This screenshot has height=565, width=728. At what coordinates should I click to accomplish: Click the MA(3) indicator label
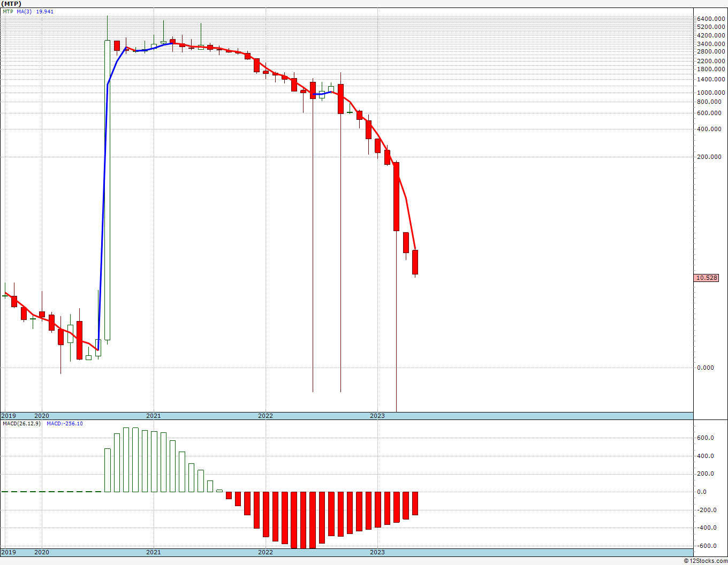[24, 11]
